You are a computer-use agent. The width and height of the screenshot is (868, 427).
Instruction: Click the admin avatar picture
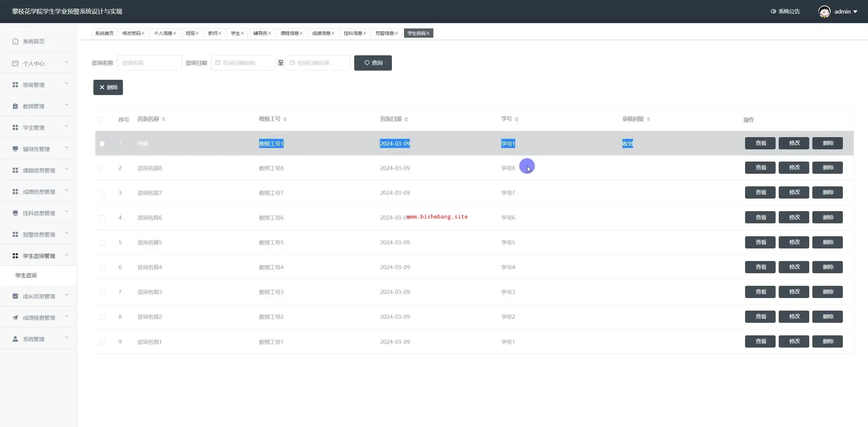coord(824,12)
